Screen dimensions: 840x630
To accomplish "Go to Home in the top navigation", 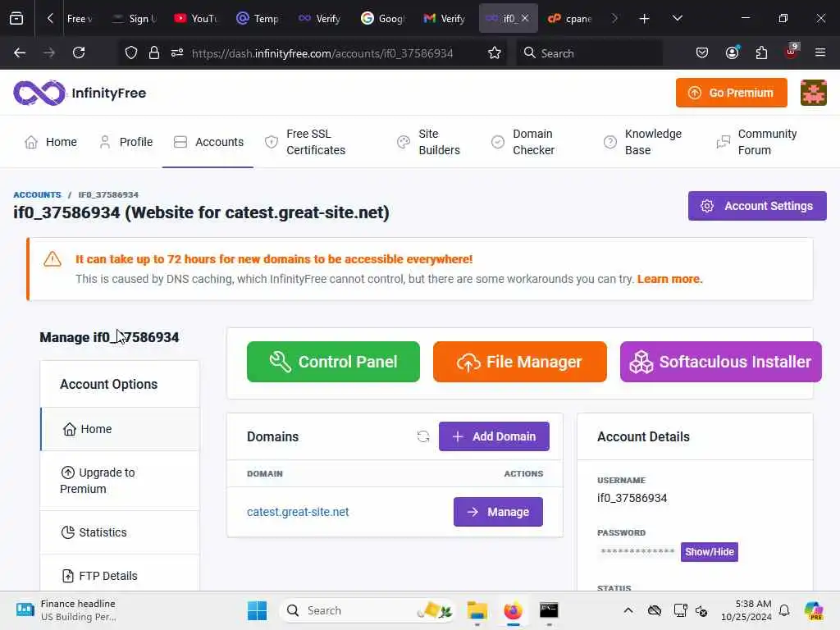I will (x=51, y=142).
